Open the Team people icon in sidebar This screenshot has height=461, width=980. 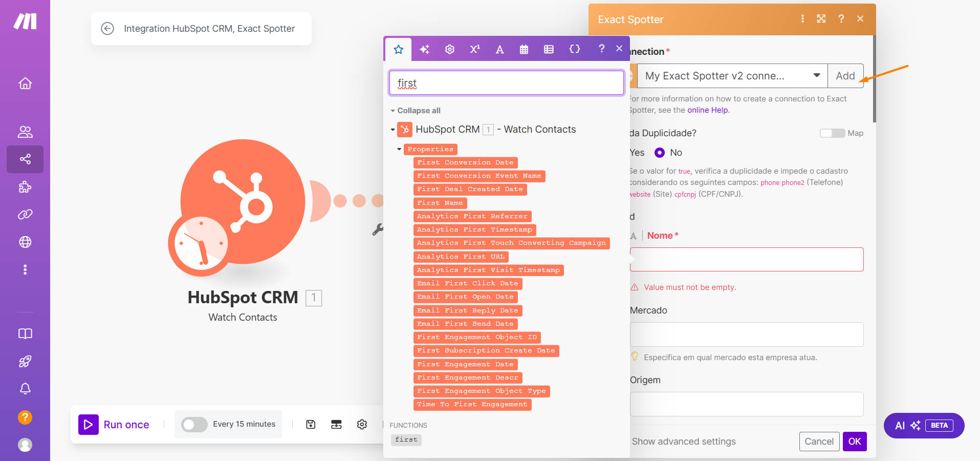[25, 132]
